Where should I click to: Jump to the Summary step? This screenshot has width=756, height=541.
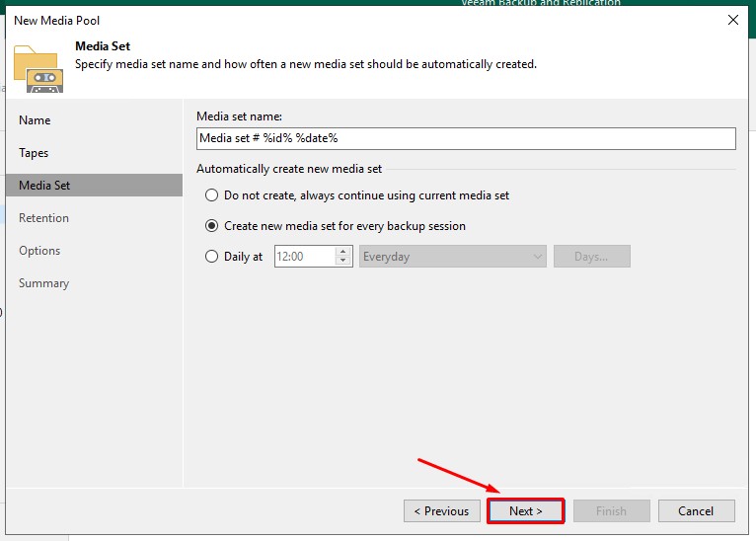coord(43,283)
